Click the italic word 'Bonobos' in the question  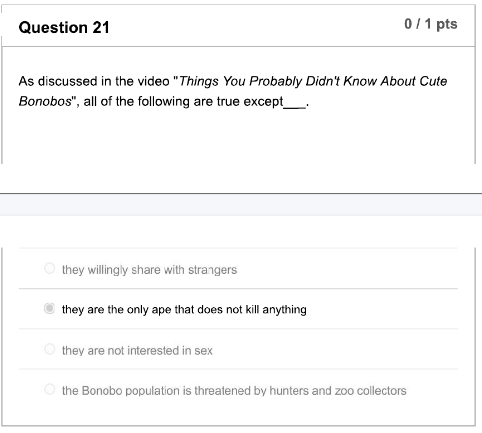tap(45, 101)
